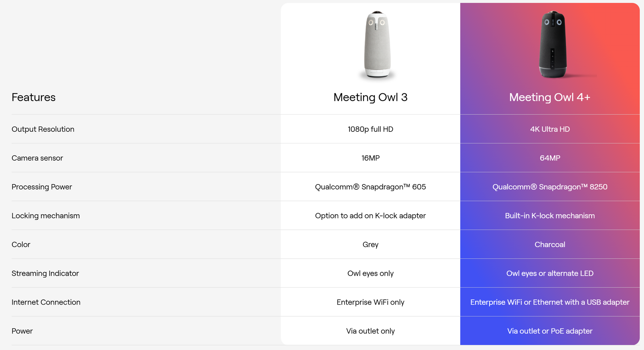Viewport: 644px width, 350px height.
Task: Click the Features table heading
Action: 33,97
